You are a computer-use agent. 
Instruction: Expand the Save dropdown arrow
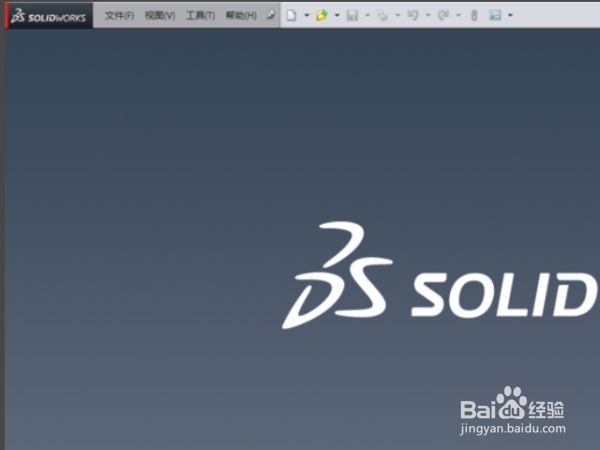367,15
